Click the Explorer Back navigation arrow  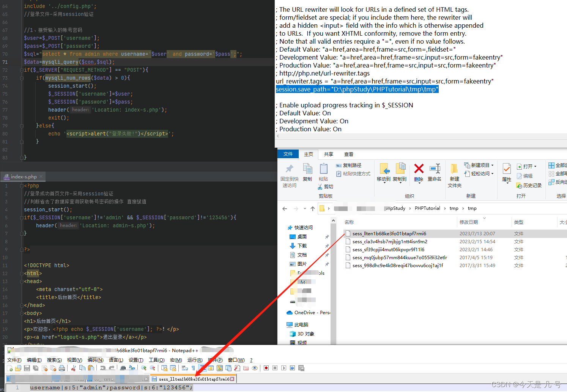pos(285,208)
